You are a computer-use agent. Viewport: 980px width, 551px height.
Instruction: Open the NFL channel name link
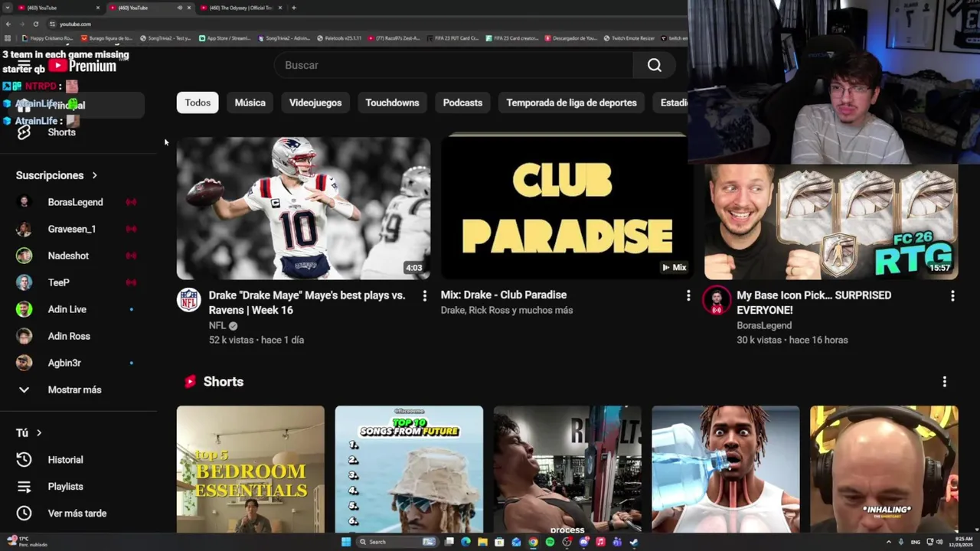(217, 325)
